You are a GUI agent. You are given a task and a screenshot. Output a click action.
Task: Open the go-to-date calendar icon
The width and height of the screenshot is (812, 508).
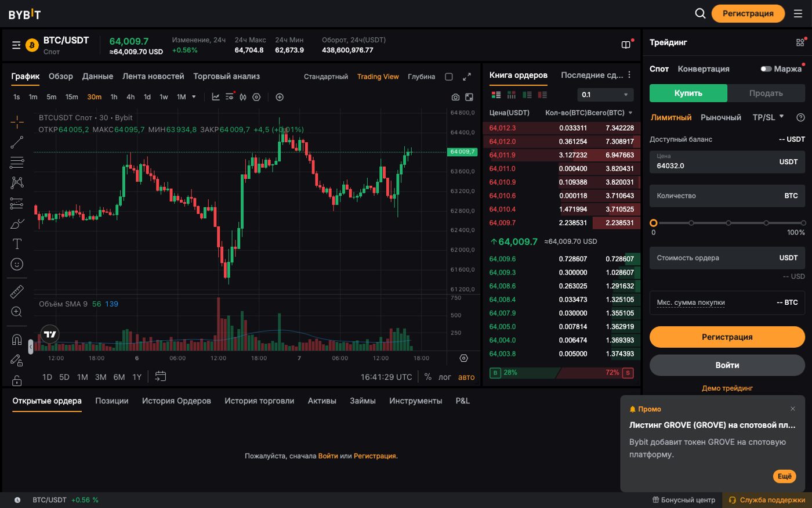click(x=161, y=376)
